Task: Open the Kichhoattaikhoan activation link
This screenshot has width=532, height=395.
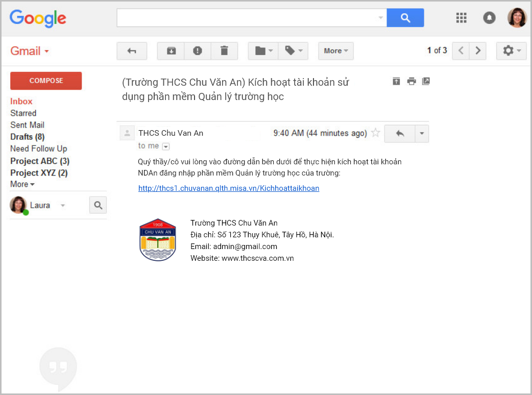Action: pos(229,188)
